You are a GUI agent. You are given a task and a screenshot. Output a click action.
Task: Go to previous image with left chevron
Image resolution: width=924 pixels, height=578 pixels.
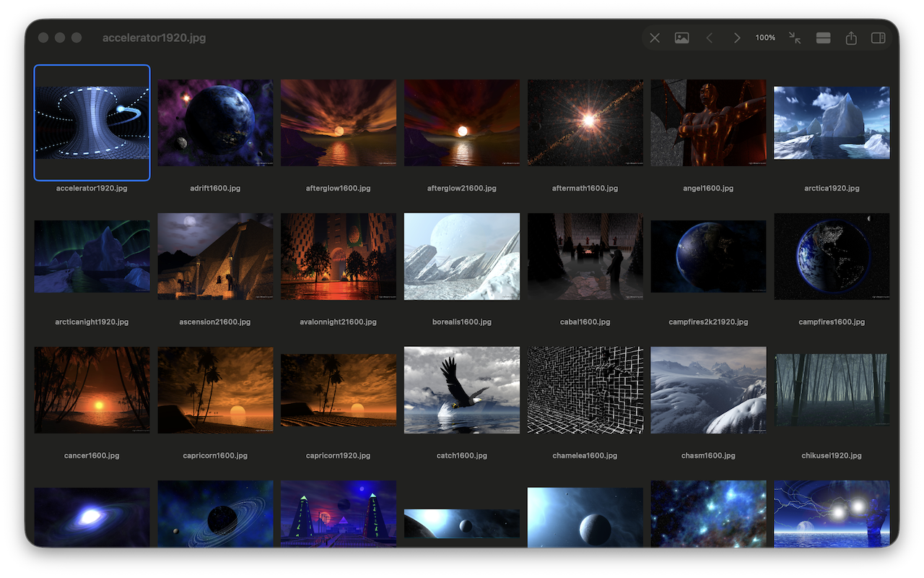pos(710,38)
